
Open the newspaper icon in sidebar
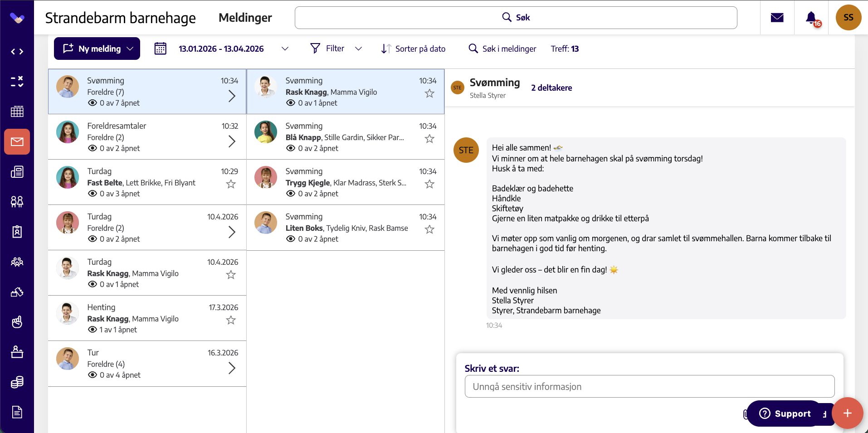pos(17,172)
